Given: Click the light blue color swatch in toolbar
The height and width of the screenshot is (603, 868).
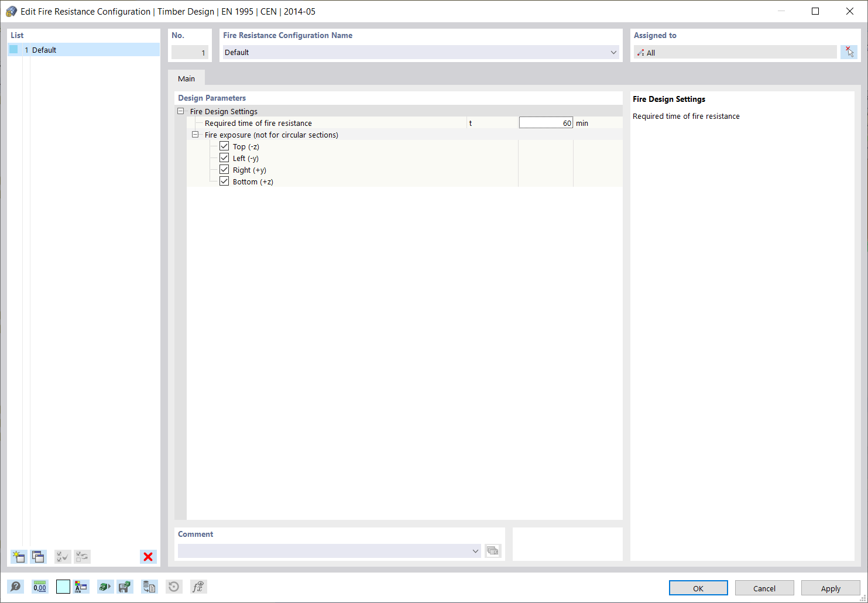Looking at the screenshot, I should pos(63,586).
